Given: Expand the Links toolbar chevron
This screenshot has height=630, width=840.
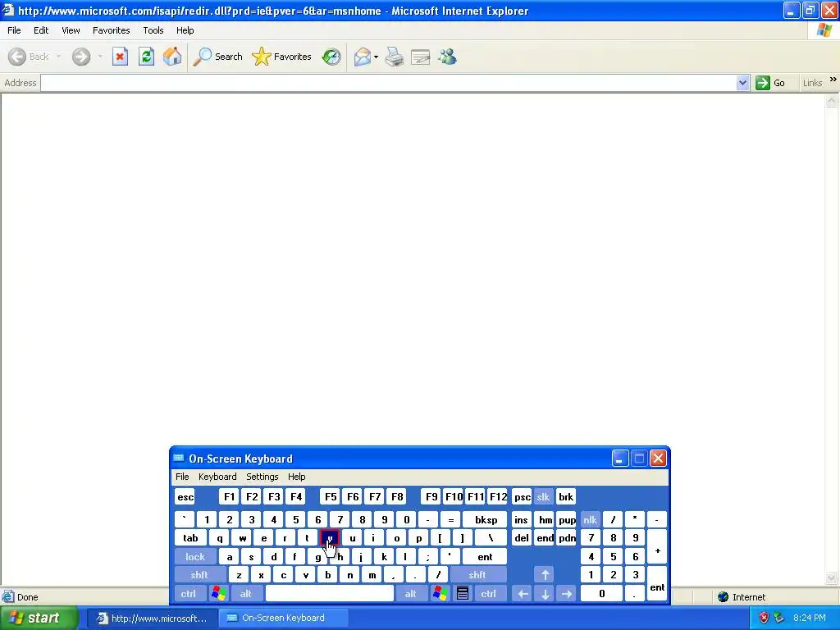Looking at the screenshot, I should 833,80.
